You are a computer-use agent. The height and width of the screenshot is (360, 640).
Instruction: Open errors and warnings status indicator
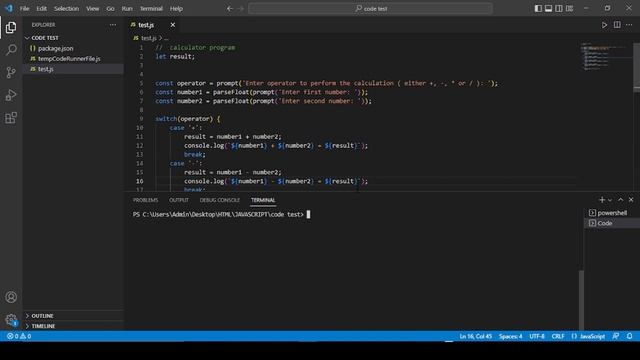(19, 336)
